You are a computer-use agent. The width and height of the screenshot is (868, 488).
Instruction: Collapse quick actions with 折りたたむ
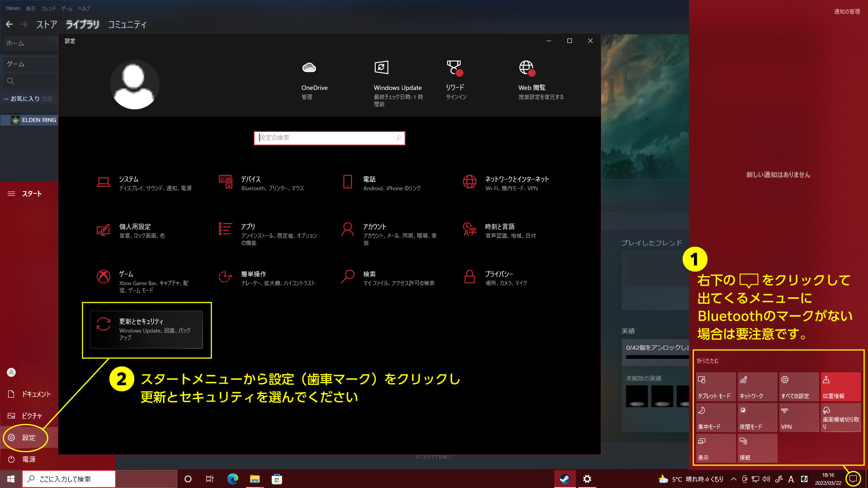(x=708, y=361)
